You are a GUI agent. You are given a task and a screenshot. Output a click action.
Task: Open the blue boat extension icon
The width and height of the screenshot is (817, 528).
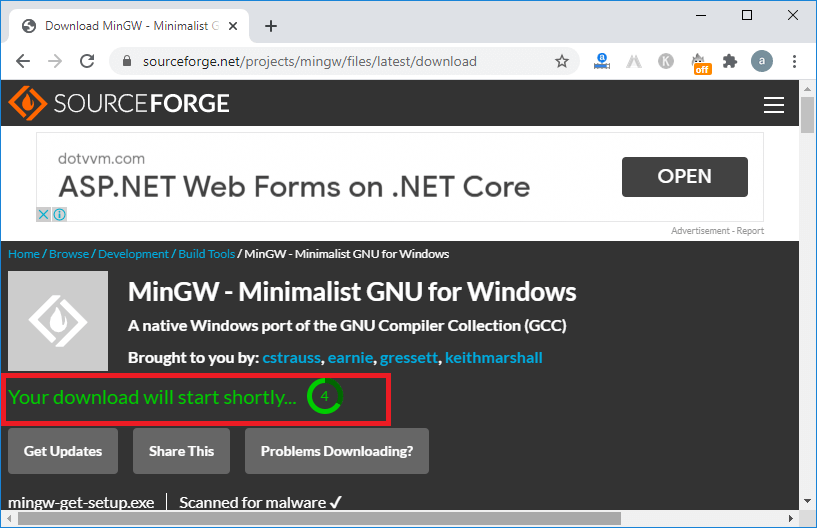coord(602,62)
